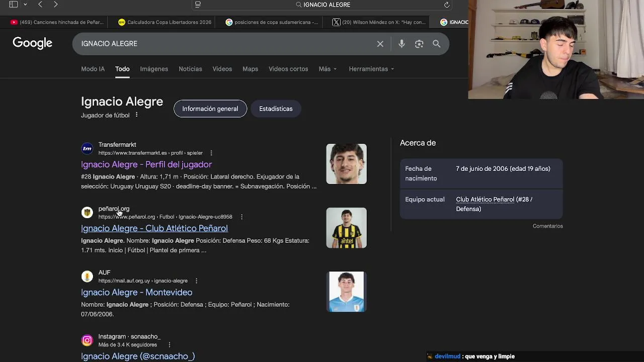This screenshot has height=362, width=644.
Task: Start voice search with the microphone icon
Action: pyautogui.click(x=401, y=44)
